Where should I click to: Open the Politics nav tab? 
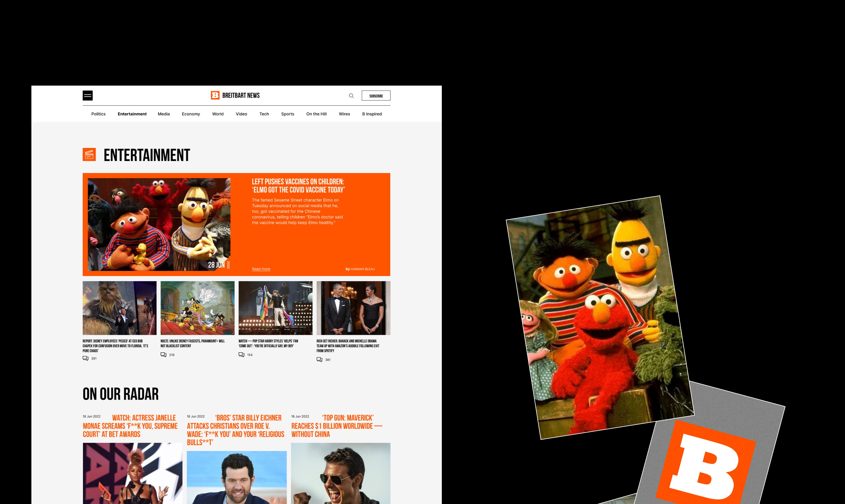click(x=98, y=114)
